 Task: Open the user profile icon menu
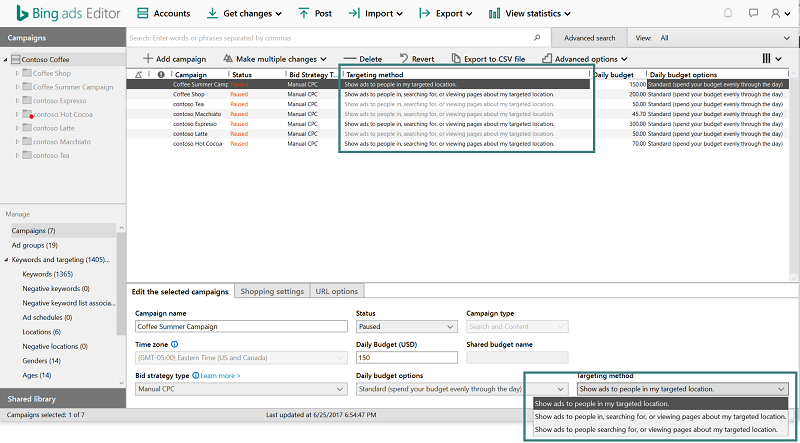coord(779,14)
